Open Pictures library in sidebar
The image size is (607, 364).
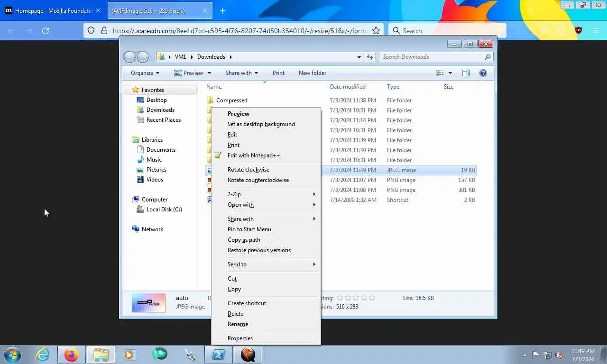pyautogui.click(x=156, y=170)
